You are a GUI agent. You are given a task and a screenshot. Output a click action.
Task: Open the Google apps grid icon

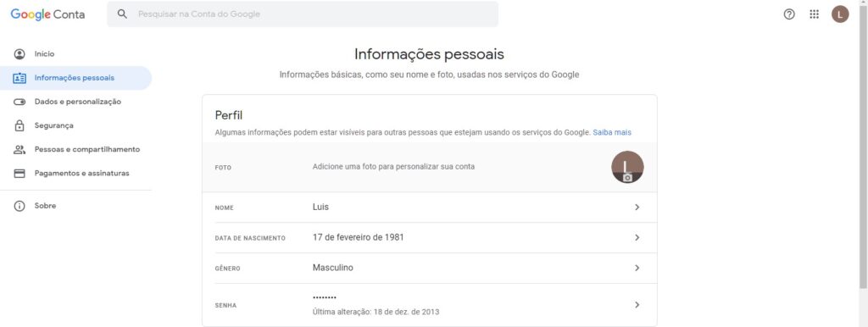(x=814, y=14)
